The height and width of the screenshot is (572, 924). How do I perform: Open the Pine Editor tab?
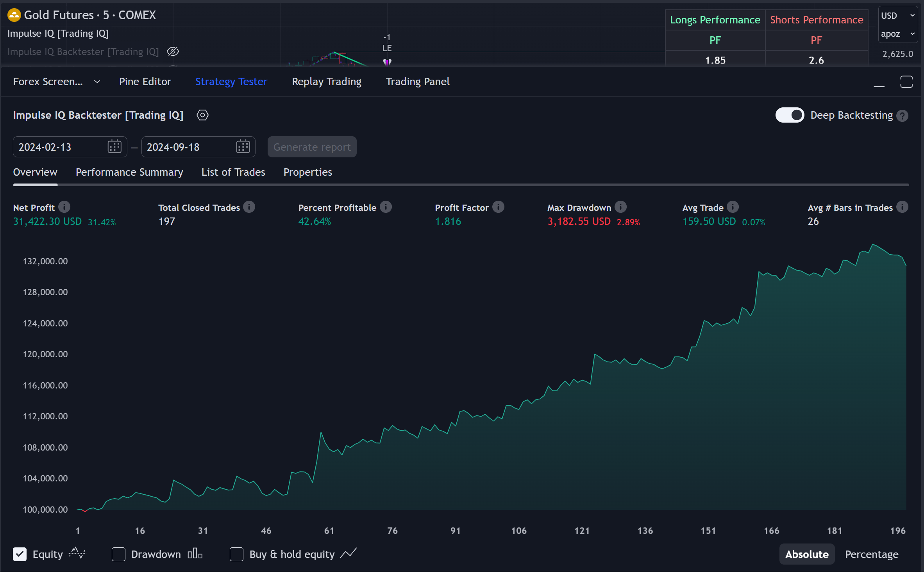coord(145,82)
